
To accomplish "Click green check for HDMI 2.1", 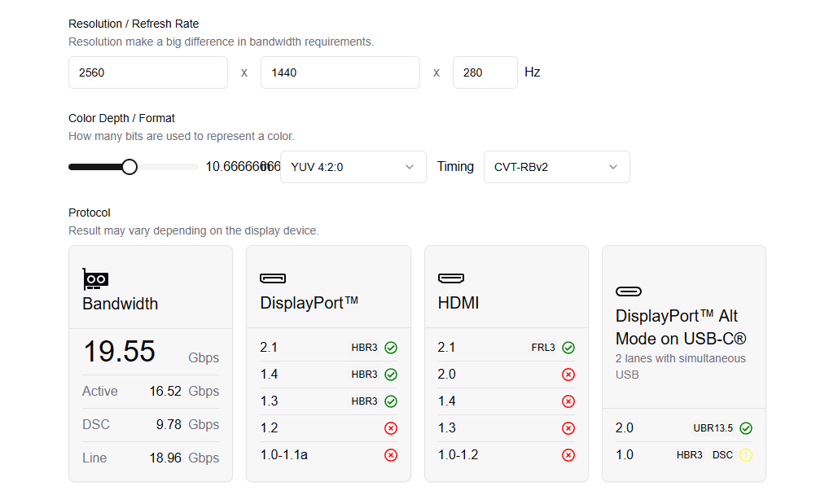I will [x=568, y=348].
